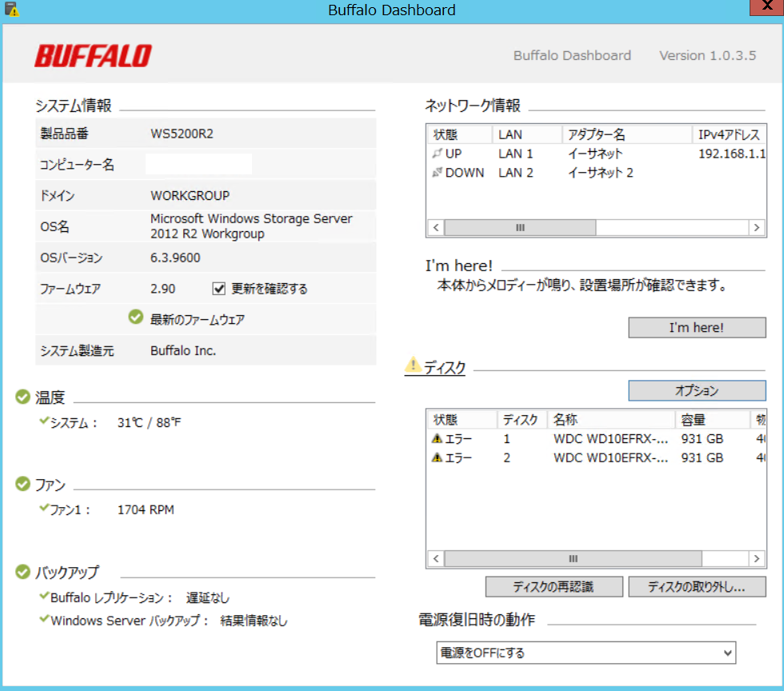The image size is (784, 691).
Task: Click the check mark beside Buffalo レプリケーション
Action: 44,596
